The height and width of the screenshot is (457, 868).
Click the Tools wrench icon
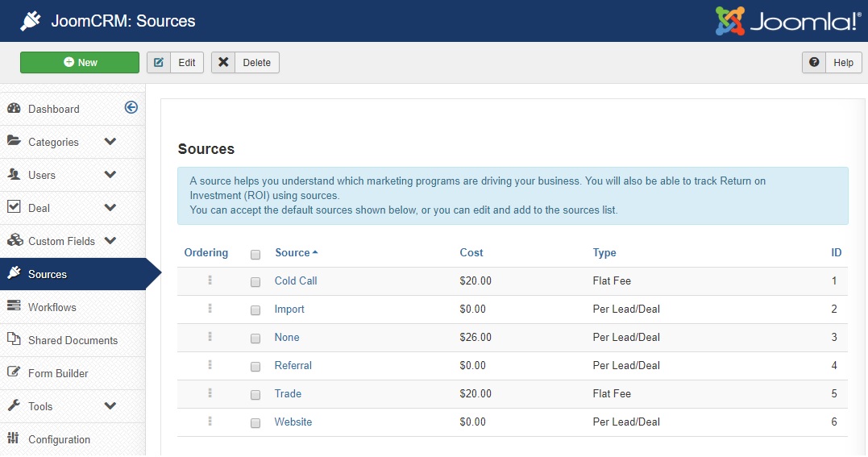pyautogui.click(x=14, y=405)
